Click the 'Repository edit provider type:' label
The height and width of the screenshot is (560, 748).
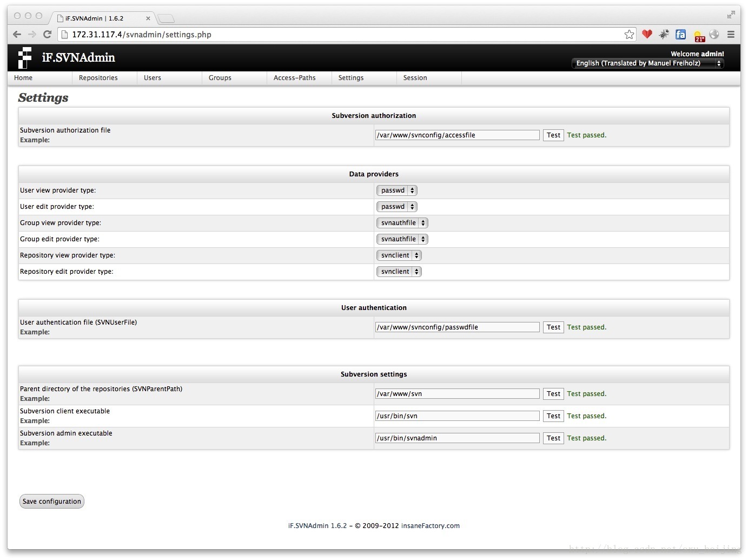pos(67,272)
